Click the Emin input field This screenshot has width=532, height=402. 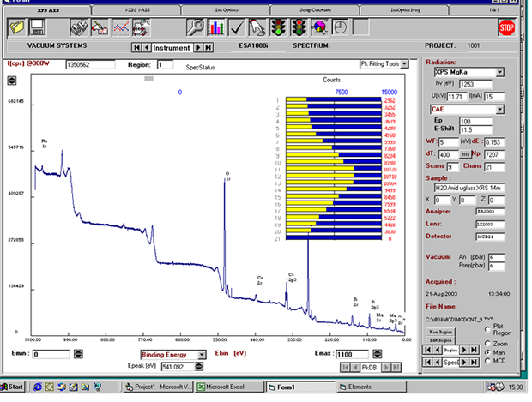pos(51,354)
